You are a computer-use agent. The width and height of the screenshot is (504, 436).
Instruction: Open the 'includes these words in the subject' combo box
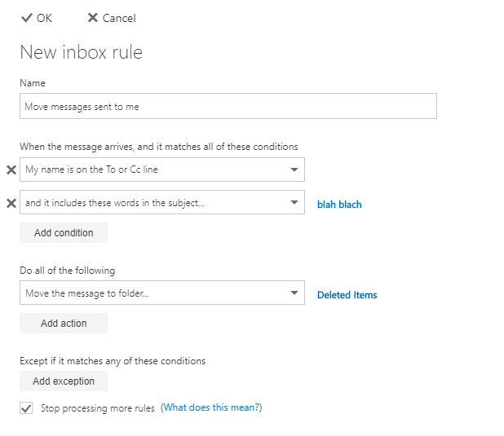[155, 203]
